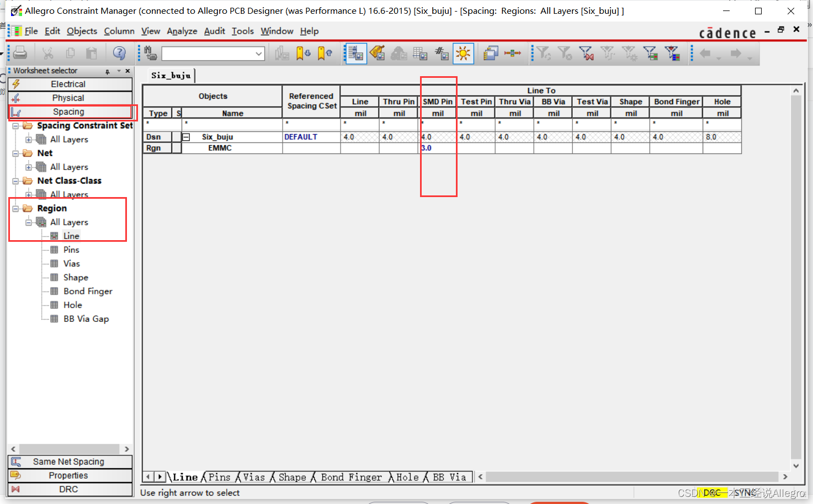Click the Forward arrow navigation icon
The height and width of the screenshot is (504, 813).
click(x=736, y=53)
